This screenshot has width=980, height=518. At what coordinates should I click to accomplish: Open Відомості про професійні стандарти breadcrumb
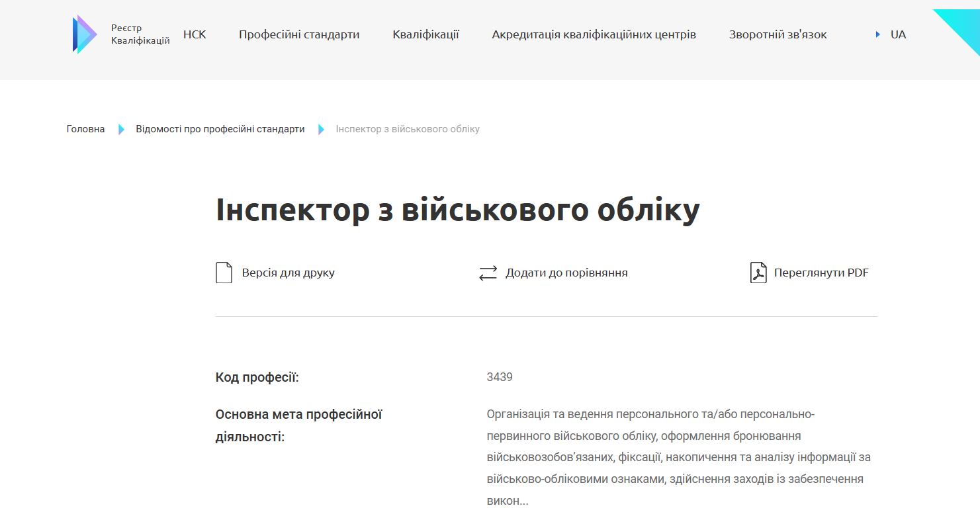click(x=220, y=129)
